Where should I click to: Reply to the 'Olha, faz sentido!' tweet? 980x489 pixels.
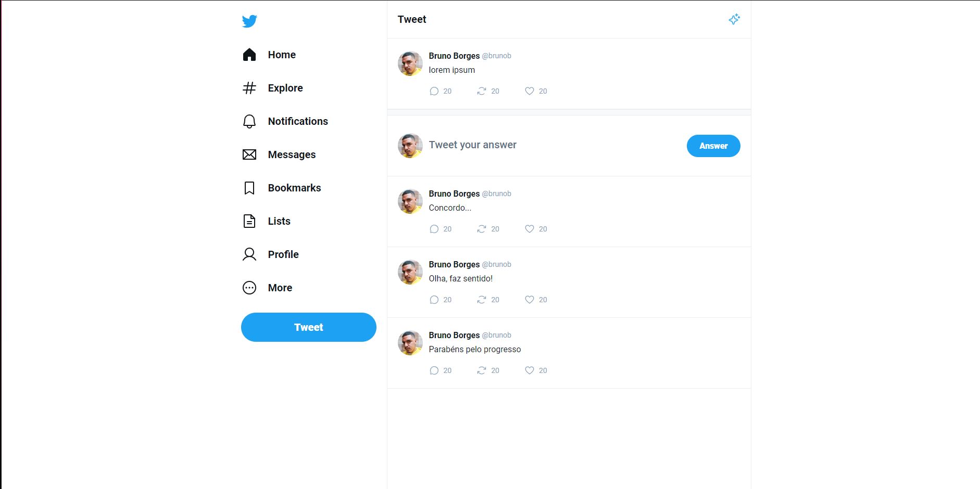[x=434, y=300]
